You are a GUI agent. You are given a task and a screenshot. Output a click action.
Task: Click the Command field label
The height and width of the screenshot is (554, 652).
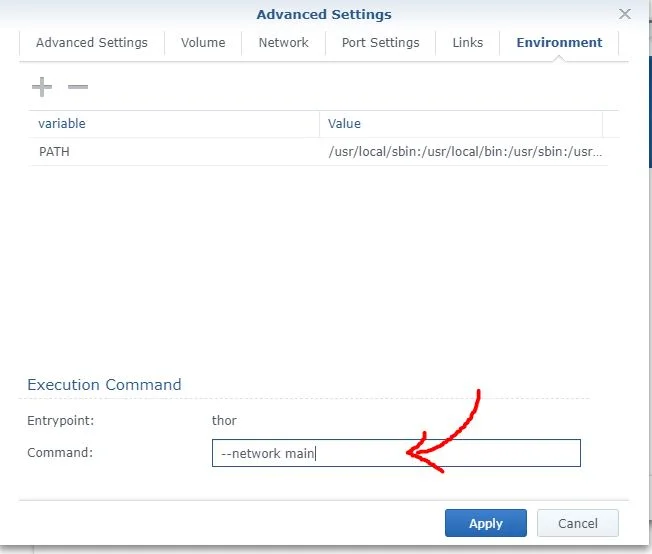click(x=60, y=453)
